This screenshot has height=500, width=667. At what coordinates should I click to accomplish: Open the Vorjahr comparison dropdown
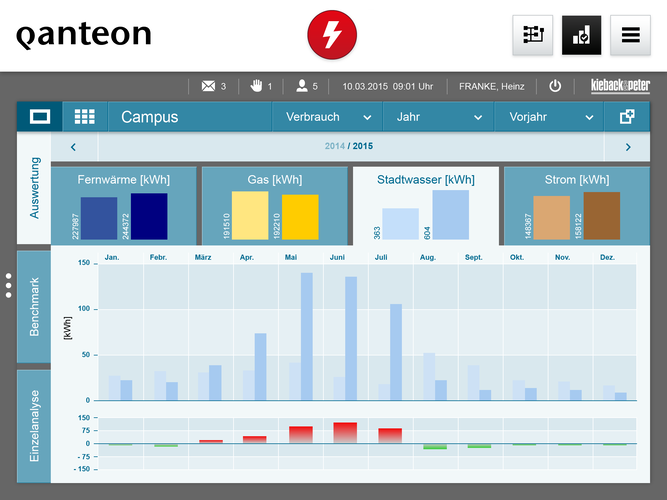pyautogui.click(x=549, y=117)
